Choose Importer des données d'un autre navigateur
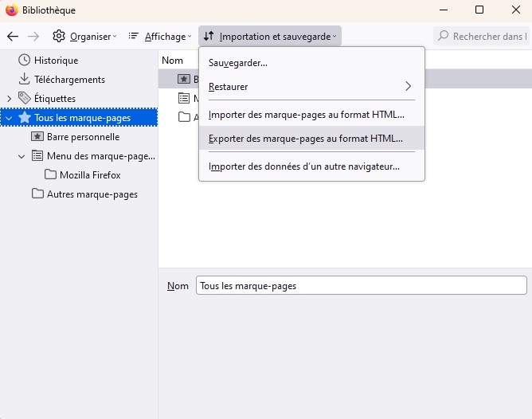Viewport: 532px width, 419px height. (x=304, y=166)
